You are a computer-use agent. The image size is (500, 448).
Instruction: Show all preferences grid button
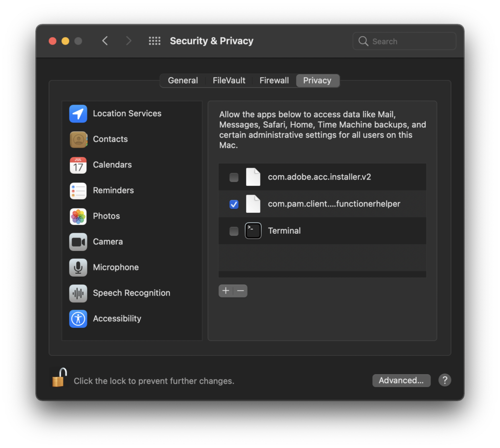point(154,41)
